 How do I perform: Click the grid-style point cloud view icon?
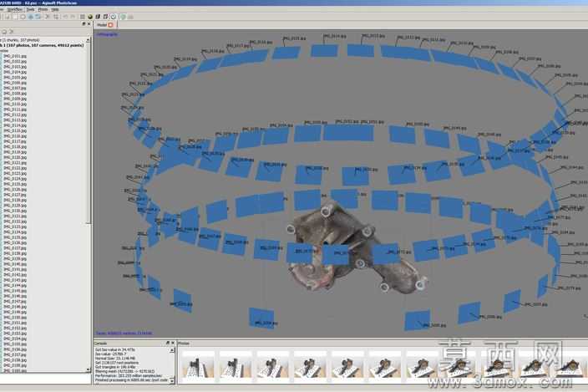pyautogui.click(x=83, y=17)
